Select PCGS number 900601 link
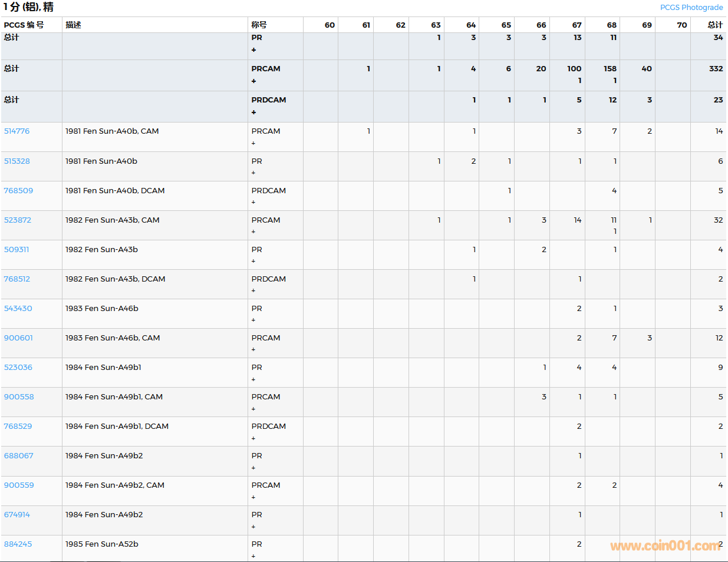728x562 pixels. (18, 338)
